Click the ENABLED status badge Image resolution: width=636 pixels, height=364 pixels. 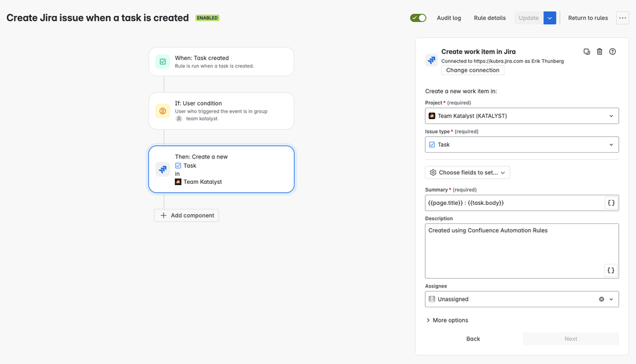tap(208, 18)
